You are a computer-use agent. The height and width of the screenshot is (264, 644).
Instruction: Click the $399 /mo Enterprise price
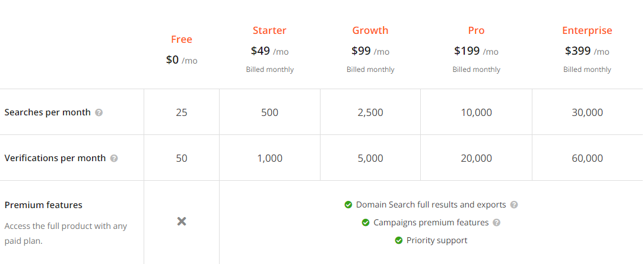tap(587, 51)
